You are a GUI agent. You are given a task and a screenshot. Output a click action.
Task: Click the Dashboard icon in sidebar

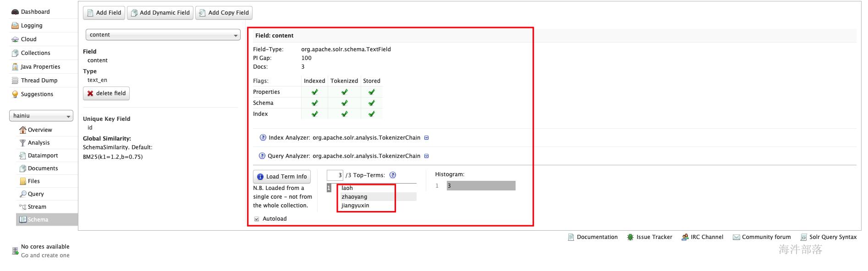tap(15, 12)
